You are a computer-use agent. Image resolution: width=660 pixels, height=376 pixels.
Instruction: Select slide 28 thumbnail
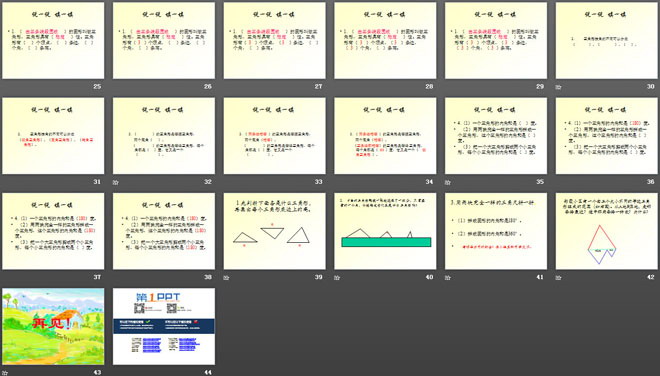pos(385,40)
